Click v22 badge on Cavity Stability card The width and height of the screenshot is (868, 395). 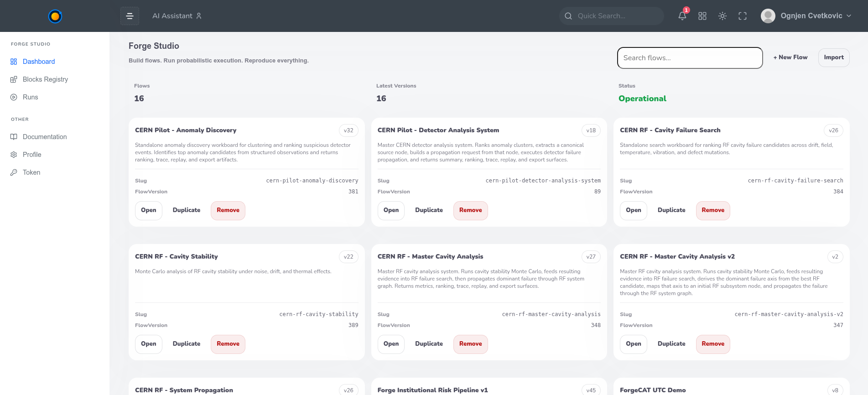[x=348, y=257]
